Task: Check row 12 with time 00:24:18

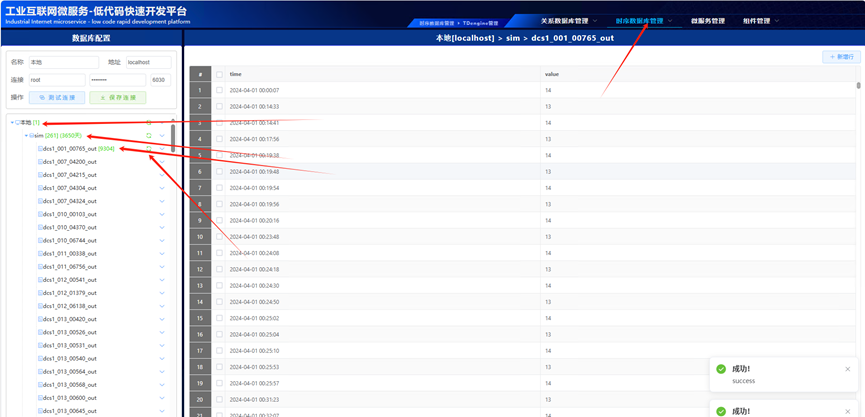Action: tap(220, 269)
